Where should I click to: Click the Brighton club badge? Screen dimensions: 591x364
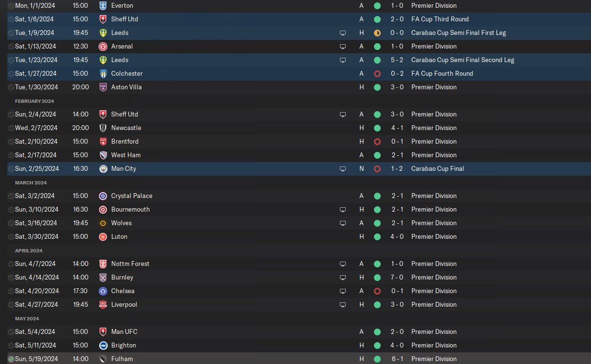coord(103,346)
